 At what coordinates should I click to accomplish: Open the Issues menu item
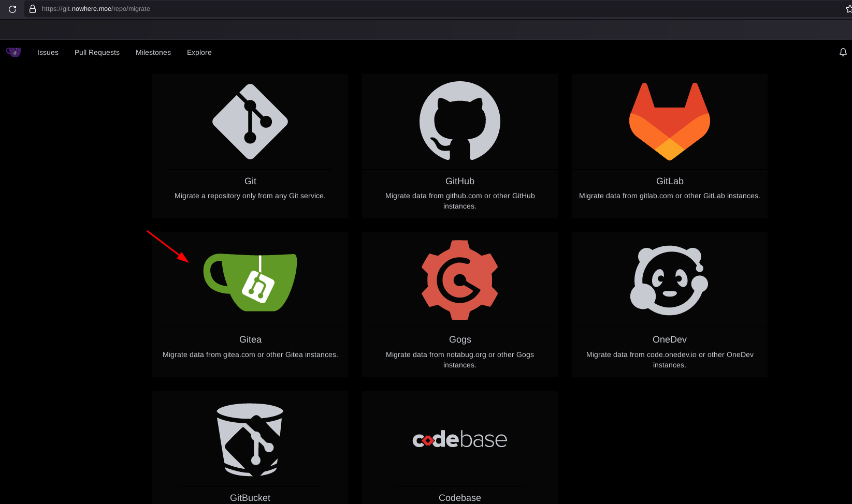click(x=48, y=52)
